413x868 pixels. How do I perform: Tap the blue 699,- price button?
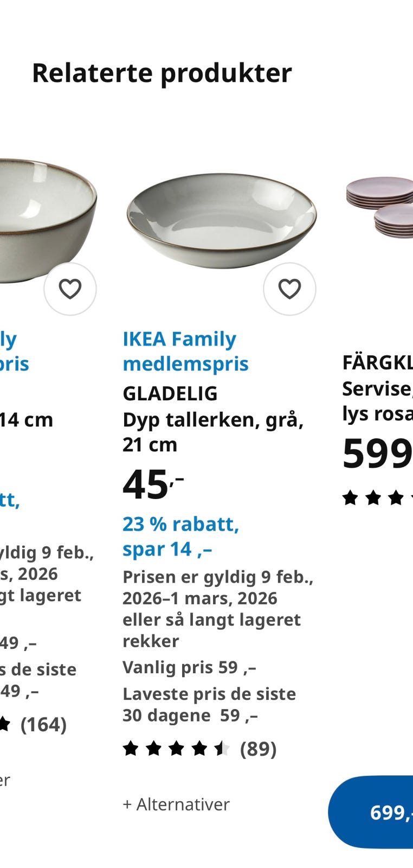371,812
